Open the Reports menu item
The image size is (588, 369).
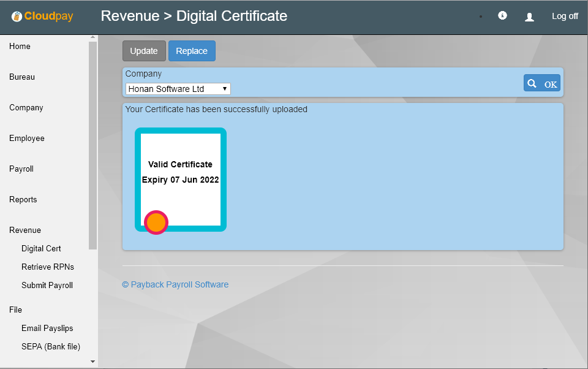coord(23,200)
